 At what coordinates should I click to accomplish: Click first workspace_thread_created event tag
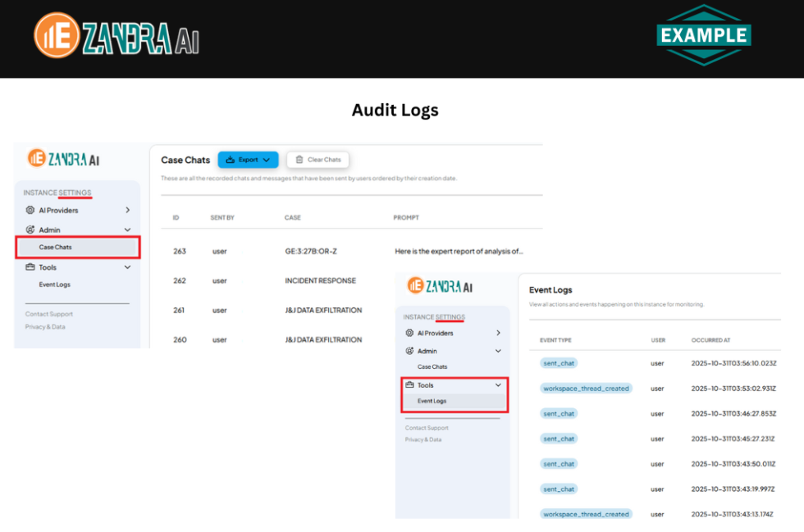click(586, 389)
